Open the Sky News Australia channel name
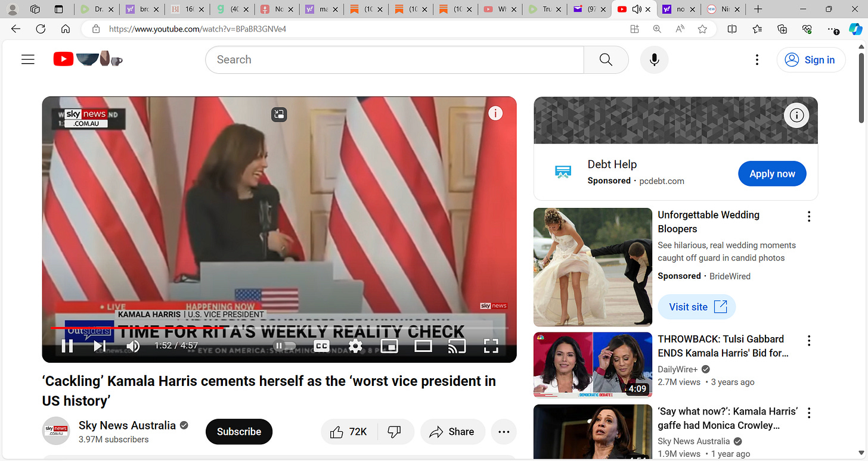868x461 pixels. (x=127, y=425)
